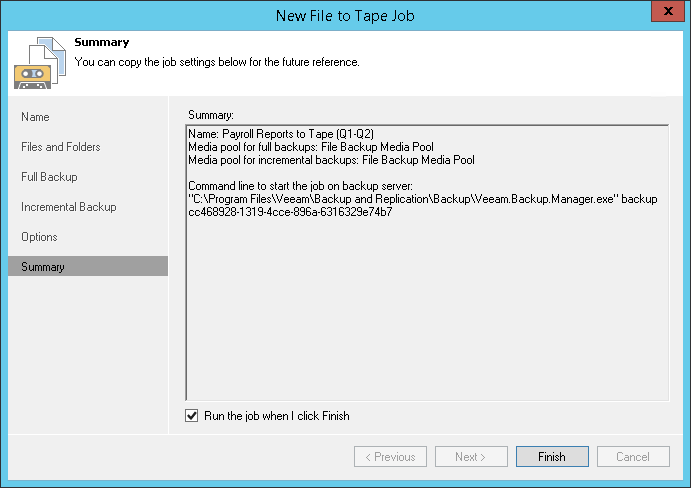Image resolution: width=691 pixels, height=488 pixels.
Task: Click the Previous button
Action: (x=389, y=457)
